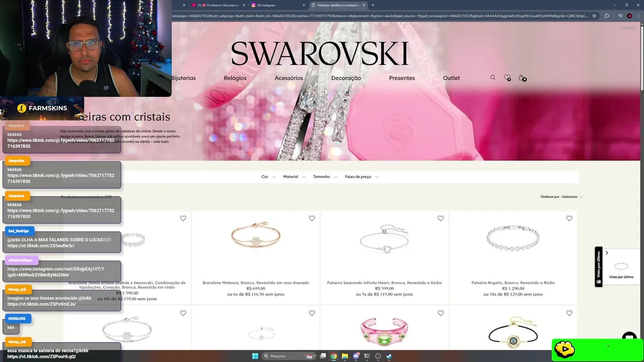
Task: Open the Chrome three-dot menu
Action: pyautogui.click(x=638, y=16)
